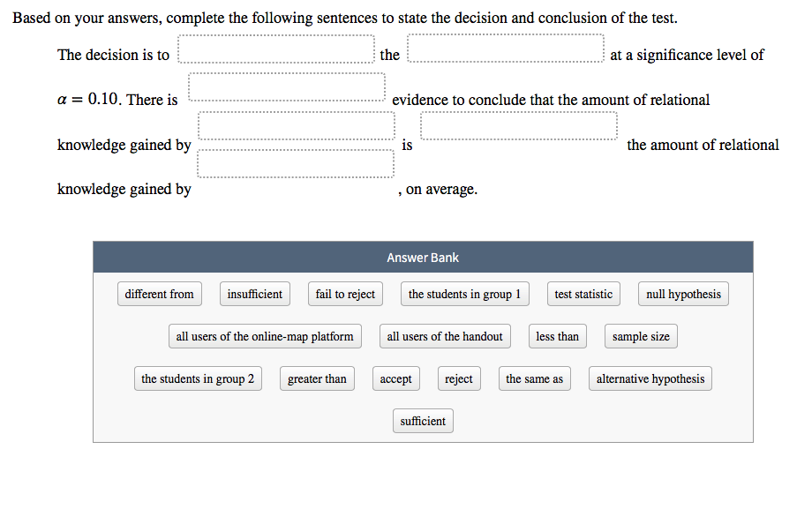Click the 'alternative hypothesis' tile
812x524 pixels.
tap(650, 379)
